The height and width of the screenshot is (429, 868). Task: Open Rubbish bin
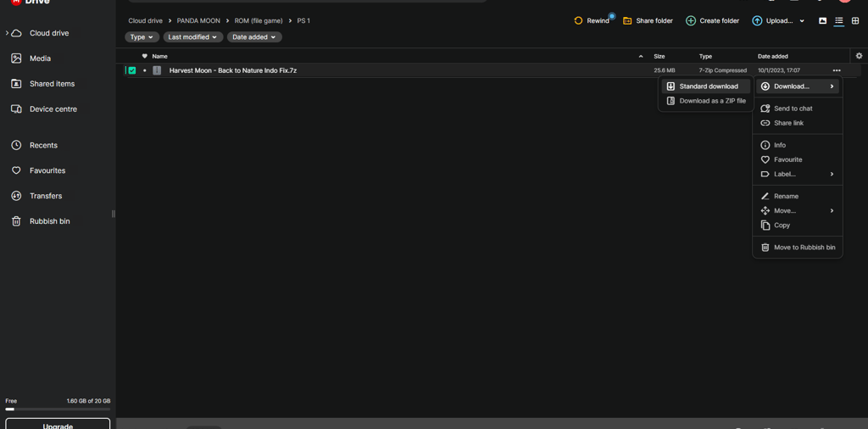tap(49, 221)
